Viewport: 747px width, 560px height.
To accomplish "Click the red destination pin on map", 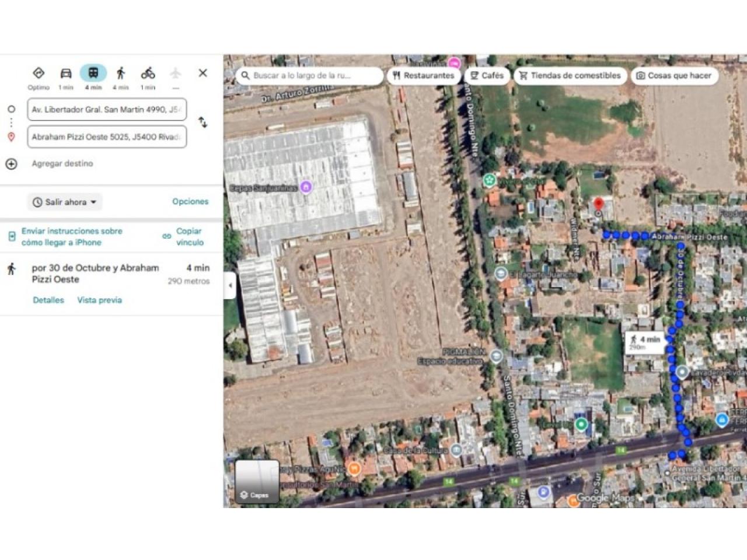I will click(x=598, y=206).
